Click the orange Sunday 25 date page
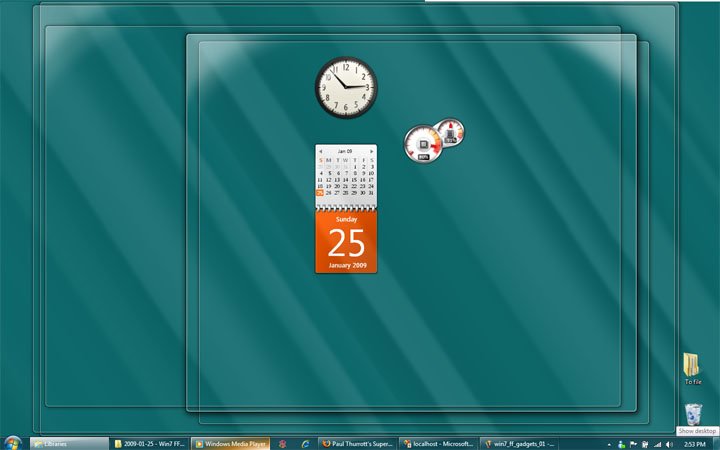Screen dimensions: 720x450 pos(346,242)
